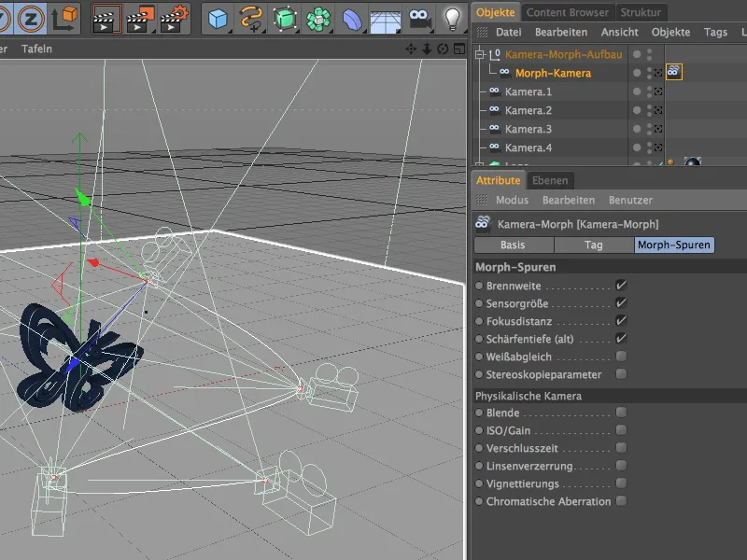
Task: Enable the Vignettierungs checkbox
Action: pos(621,483)
